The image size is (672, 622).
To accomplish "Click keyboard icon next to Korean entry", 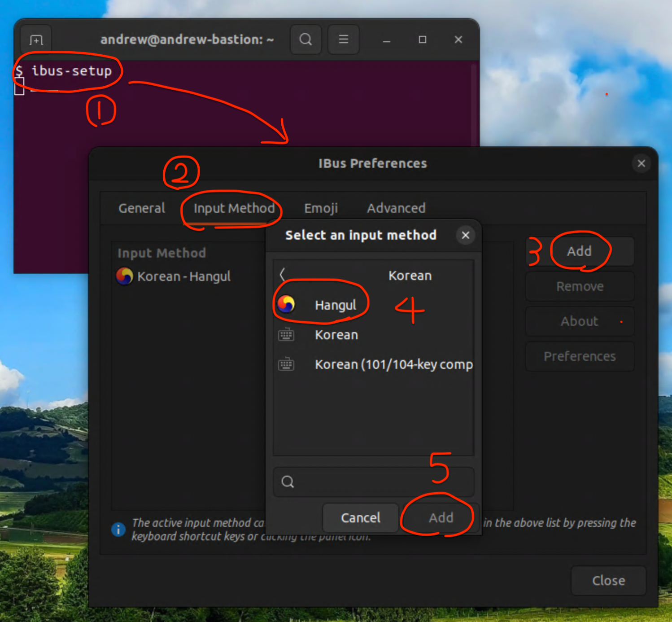I will point(286,335).
